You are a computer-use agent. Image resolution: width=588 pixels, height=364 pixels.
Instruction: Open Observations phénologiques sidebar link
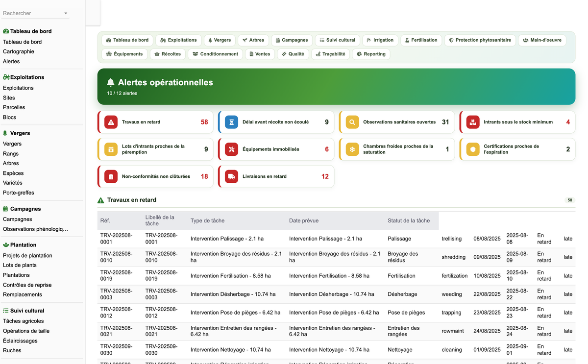coord(35,229)
